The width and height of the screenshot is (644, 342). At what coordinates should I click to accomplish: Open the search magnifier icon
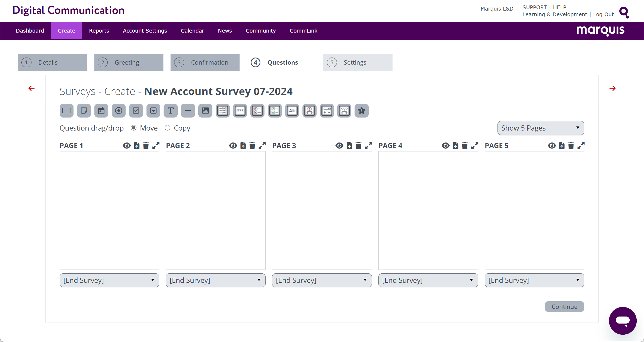pos(624,12)
